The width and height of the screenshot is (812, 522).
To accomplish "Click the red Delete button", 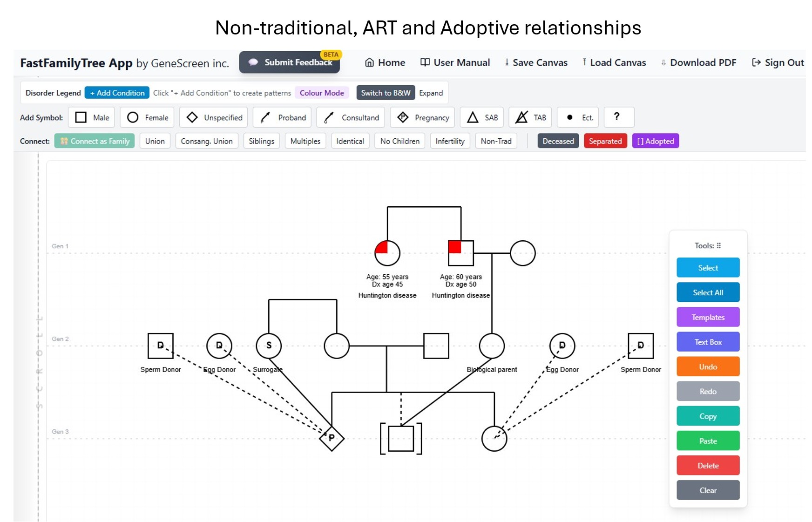I will coord(708,465).
